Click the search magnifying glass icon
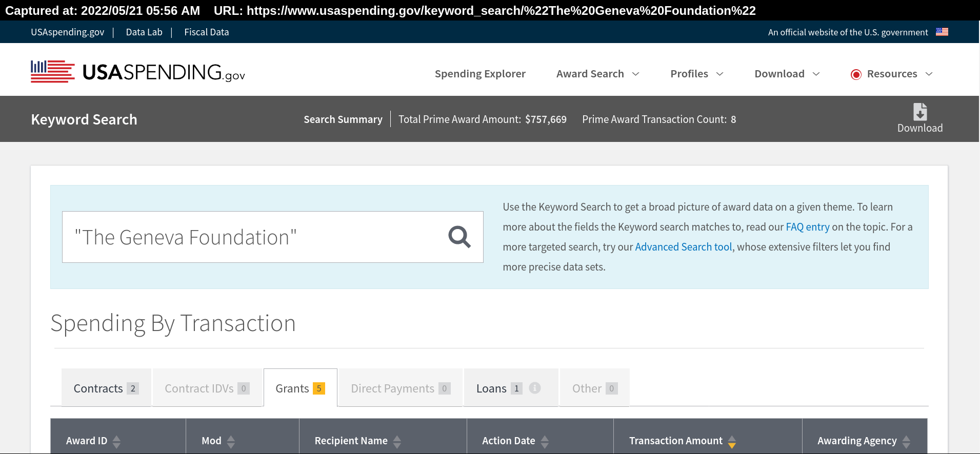This screenshot has width=980, height=454. click(x=459, y=237)
